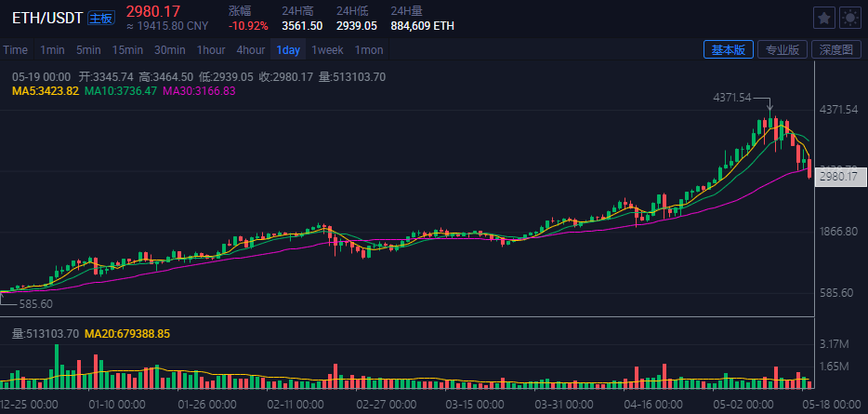Viewport: 868px width, 414px height.
Task: Click the favorite star icon
Action: pyautogui.click(x=824, y=18)
